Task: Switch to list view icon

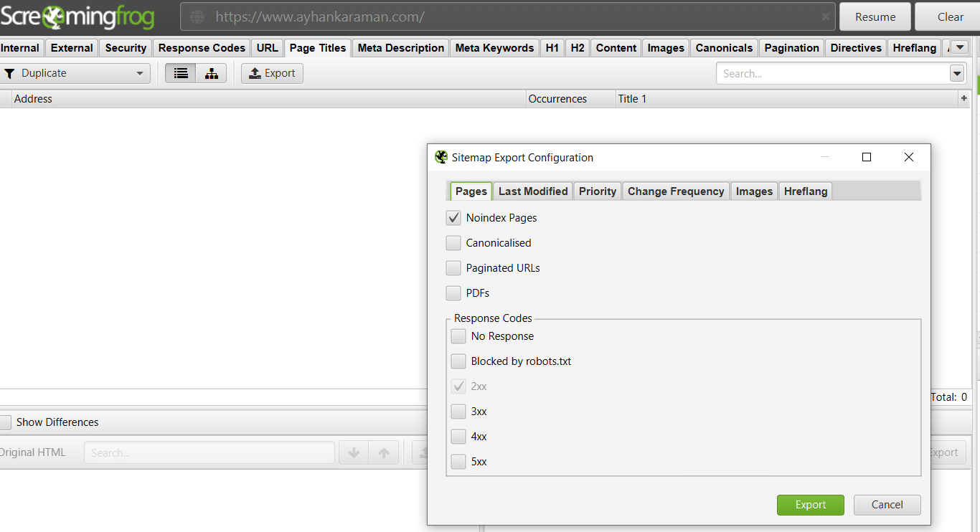Action: tap(181, 73)
